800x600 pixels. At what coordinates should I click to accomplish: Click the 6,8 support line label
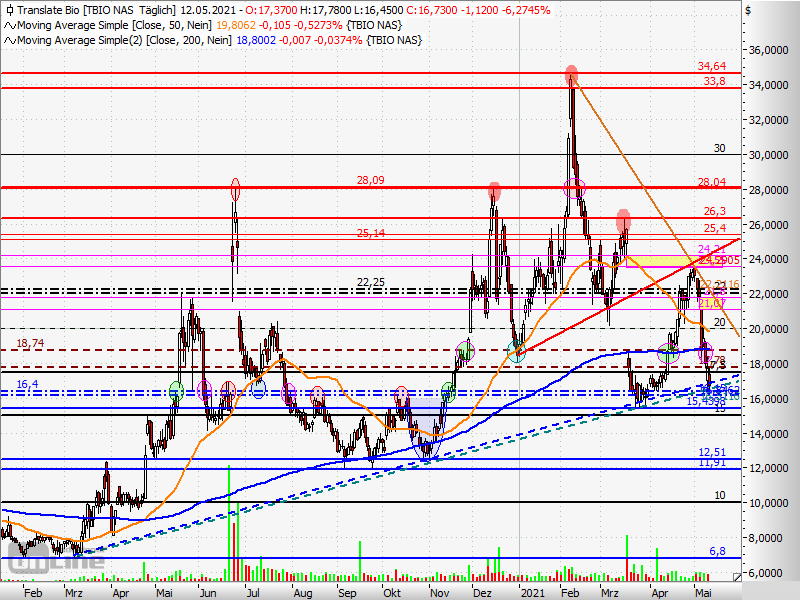[x=716, y=551]
